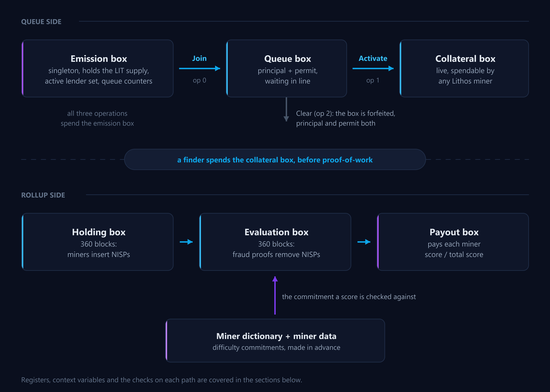550x392 pixels.
Task: Select the Queue box node
Action: point(286,68)
